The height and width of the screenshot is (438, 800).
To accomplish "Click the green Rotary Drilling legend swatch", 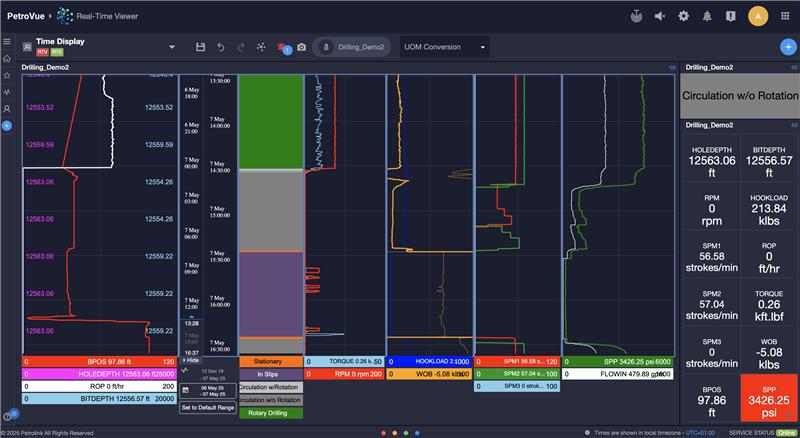I will pos(269,412).
